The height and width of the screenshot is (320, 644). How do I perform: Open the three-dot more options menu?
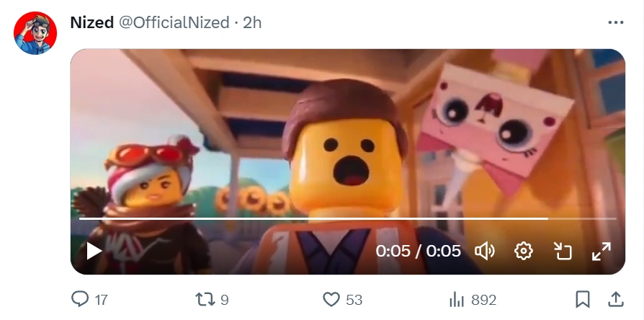615,22
